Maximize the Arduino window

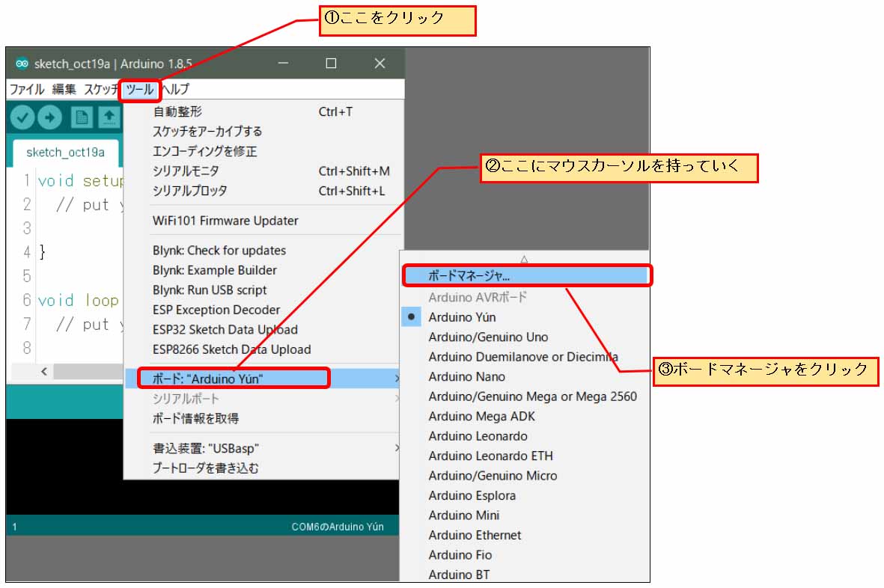point(331,63)
